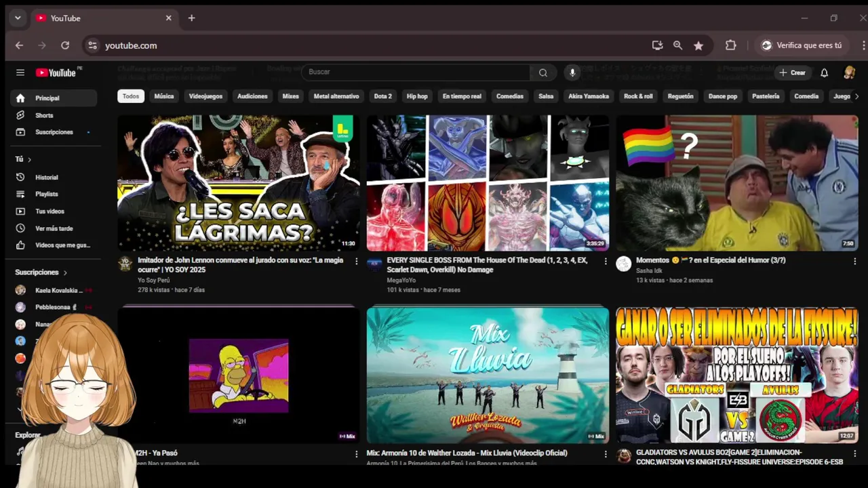Open options menu for House Of The Dead video
The height and width of the screenshot is (488, 868).
(x=606, y=261)
